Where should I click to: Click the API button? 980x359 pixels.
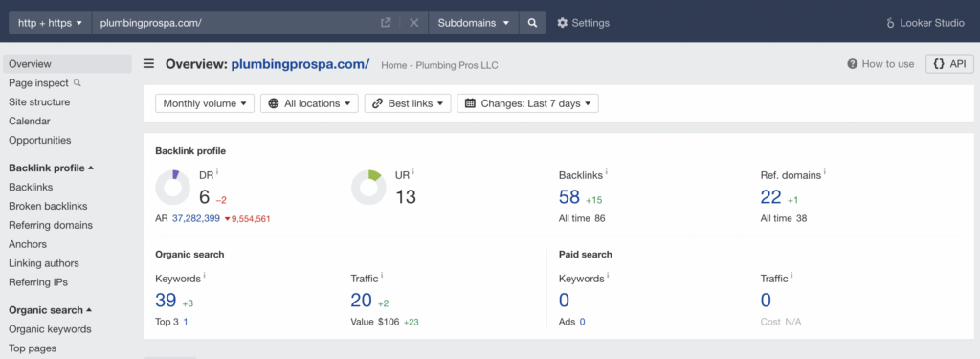[x=949, y=64]
